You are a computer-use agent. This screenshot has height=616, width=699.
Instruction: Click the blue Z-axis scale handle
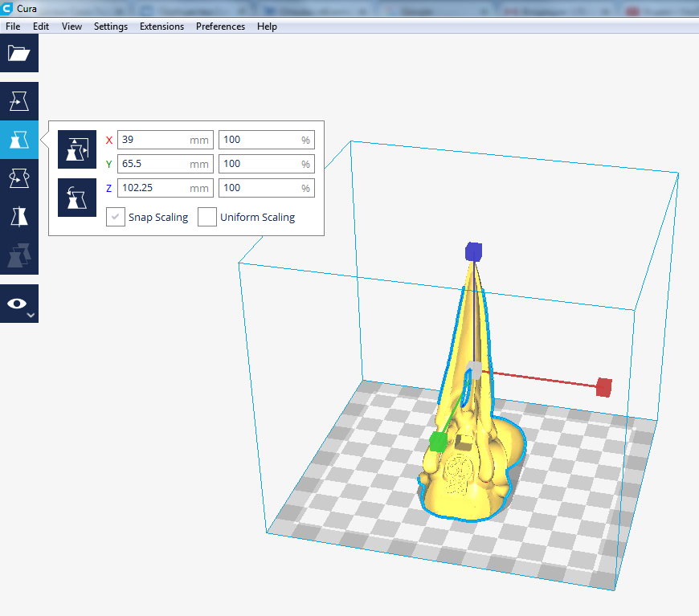(x=473, y=252)
